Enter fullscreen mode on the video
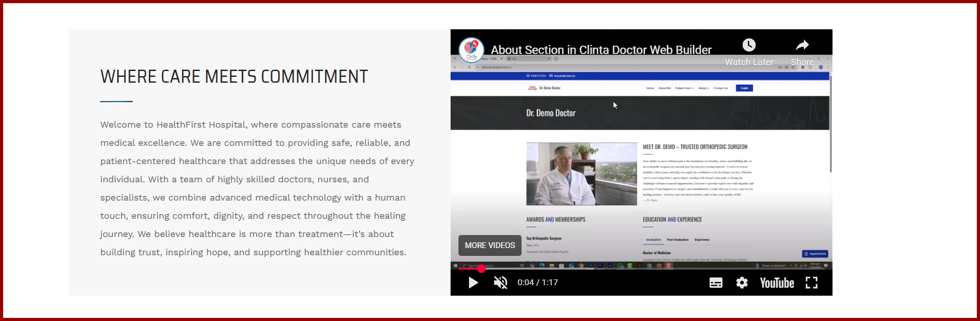980x321 pixels. [x=811, y=282]
